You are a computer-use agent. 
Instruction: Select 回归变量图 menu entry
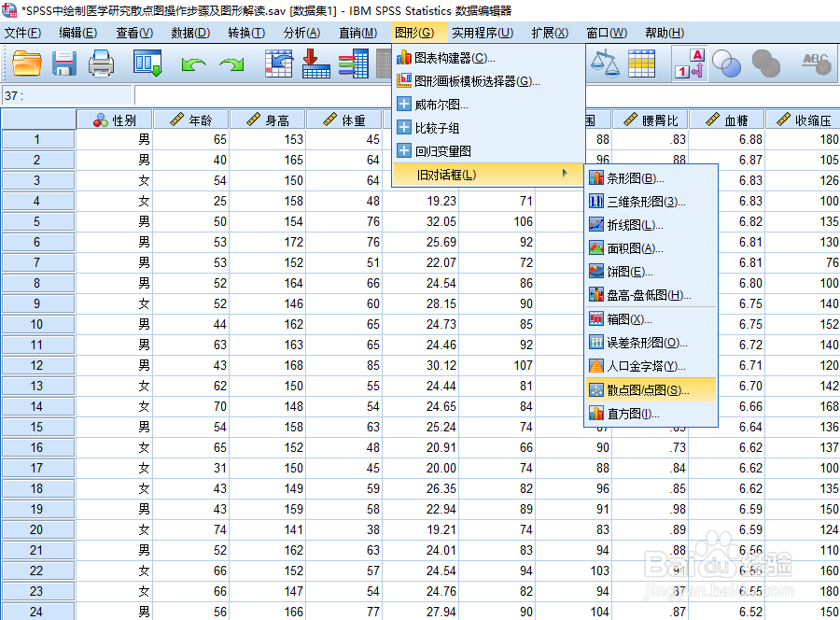tap(488, 151)
